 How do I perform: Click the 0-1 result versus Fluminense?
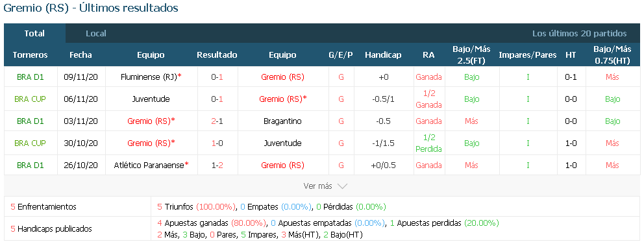(x=217, y=77)
